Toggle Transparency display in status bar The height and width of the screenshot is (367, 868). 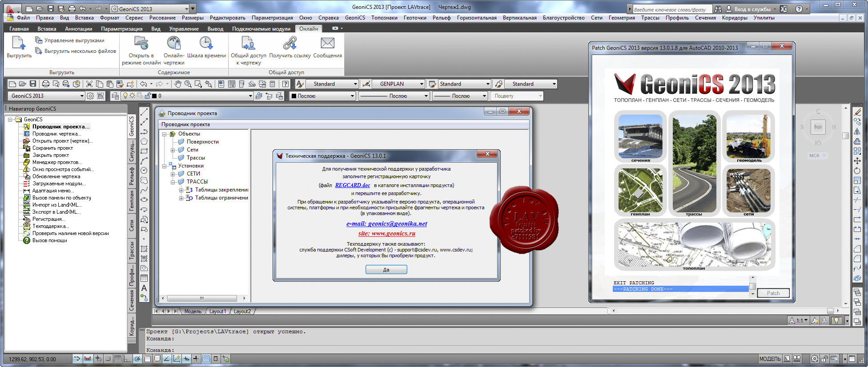[206, 359]
